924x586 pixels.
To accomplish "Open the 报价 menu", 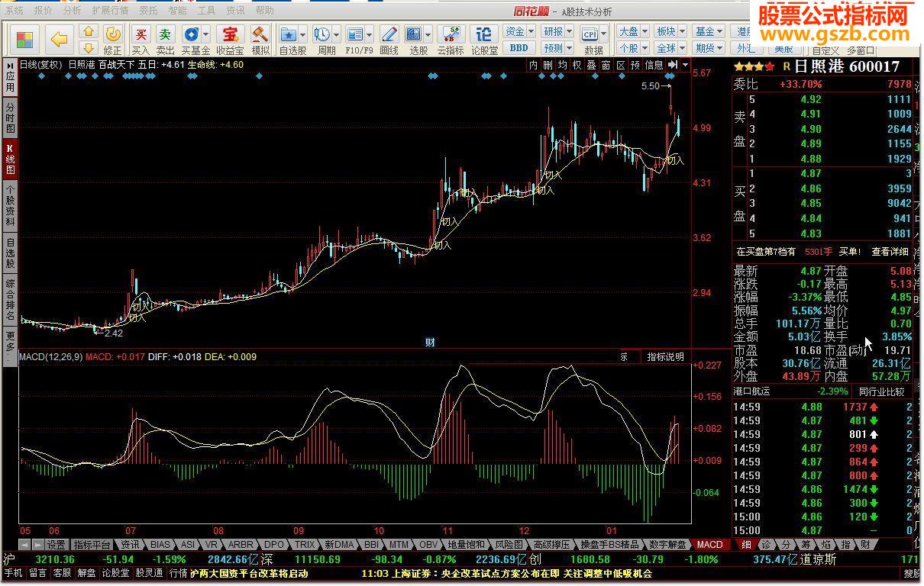I will click(44, 11).
